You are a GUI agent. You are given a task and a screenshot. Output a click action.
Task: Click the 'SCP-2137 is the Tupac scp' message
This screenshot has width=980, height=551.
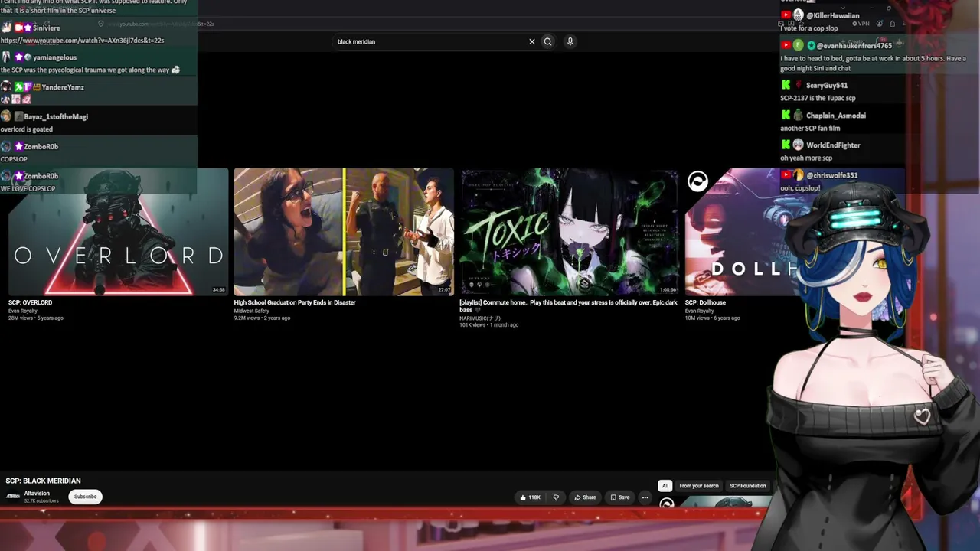coord(818,98)
